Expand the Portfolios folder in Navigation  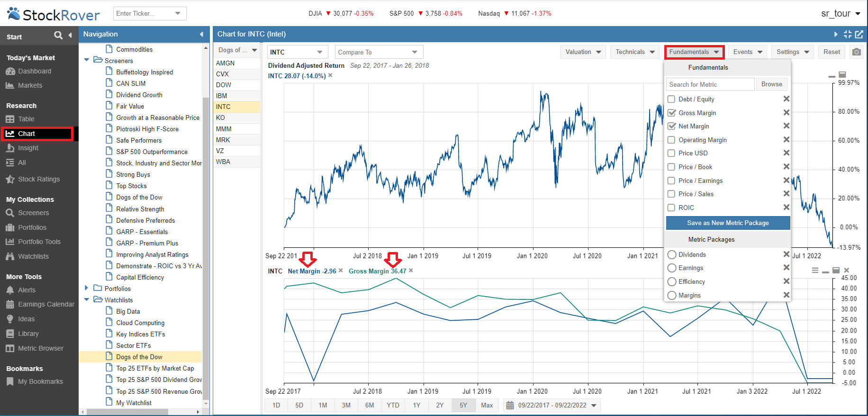click(86, 288)
